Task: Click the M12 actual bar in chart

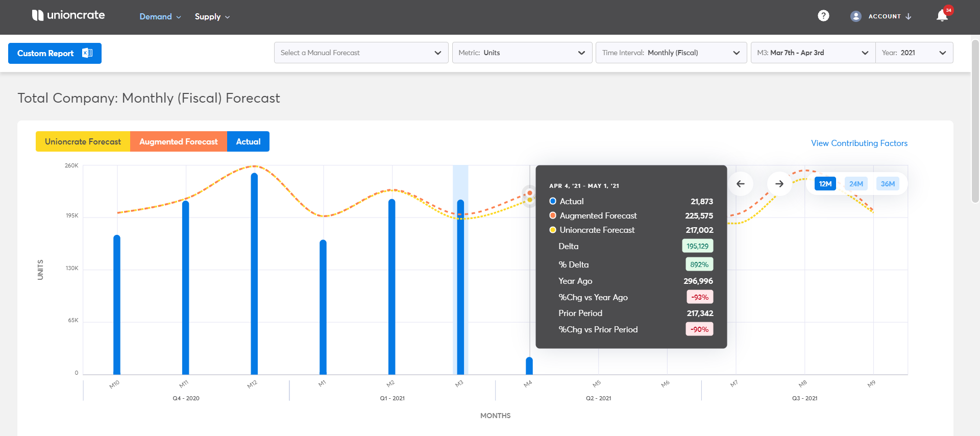Action: [254, 276]
